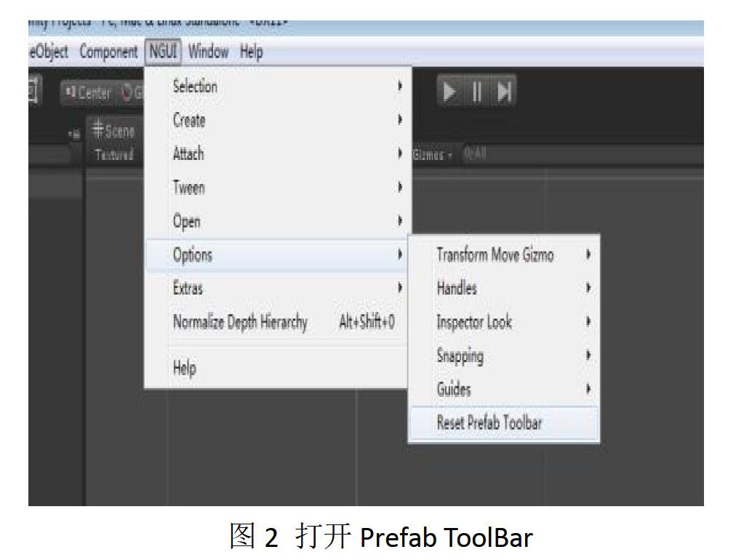
Task: Toggle the Center pivot button
Action: coord(88,93)
